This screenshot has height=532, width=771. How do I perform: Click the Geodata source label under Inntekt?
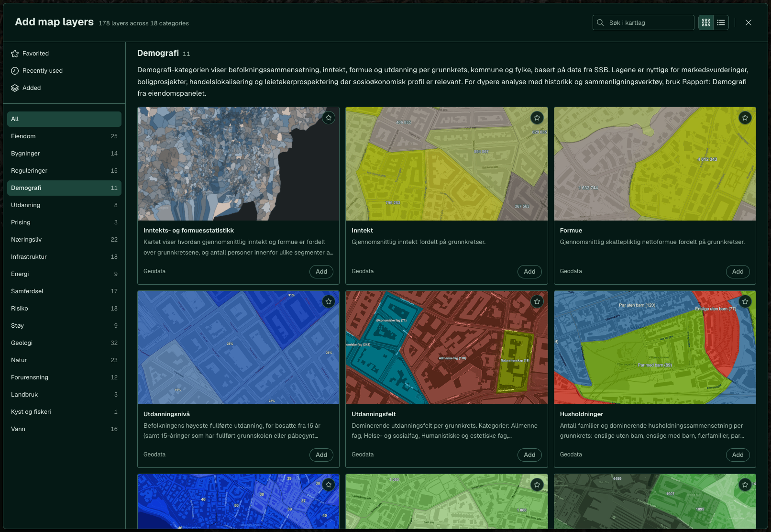pyautogui.click(x=363, y=271)
